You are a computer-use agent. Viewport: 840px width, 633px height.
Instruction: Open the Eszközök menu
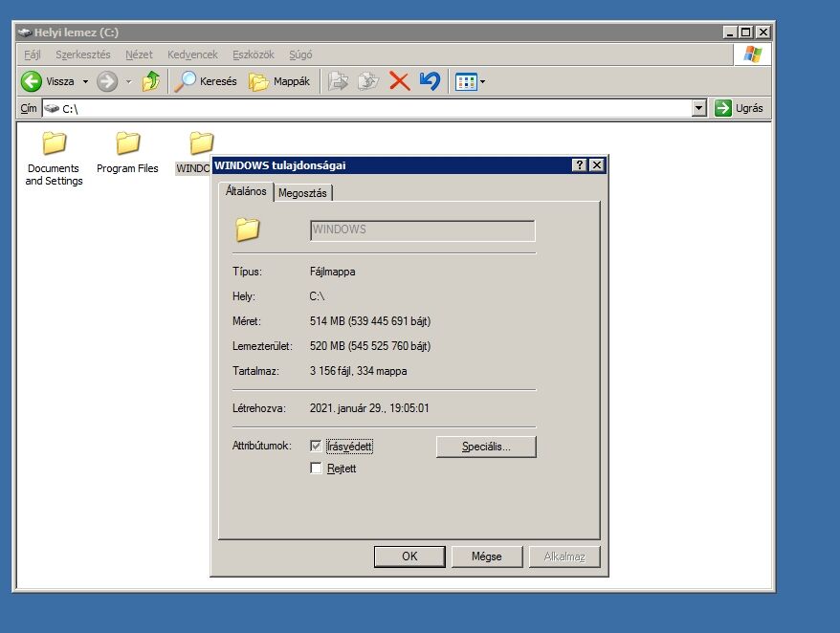(x=253, y=55)
